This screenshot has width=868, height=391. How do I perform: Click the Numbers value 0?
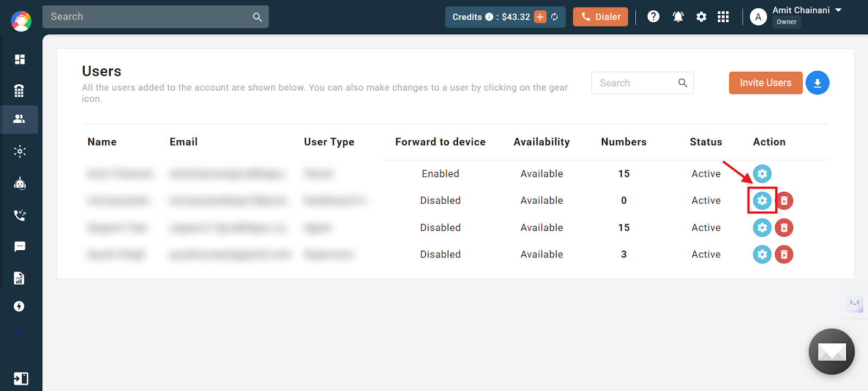tap(624, 200)
